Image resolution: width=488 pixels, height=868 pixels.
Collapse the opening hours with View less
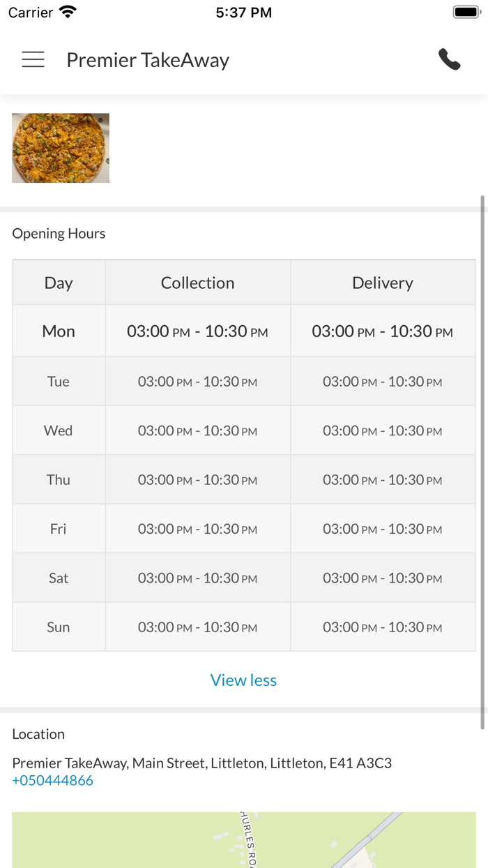pos(243,680)
